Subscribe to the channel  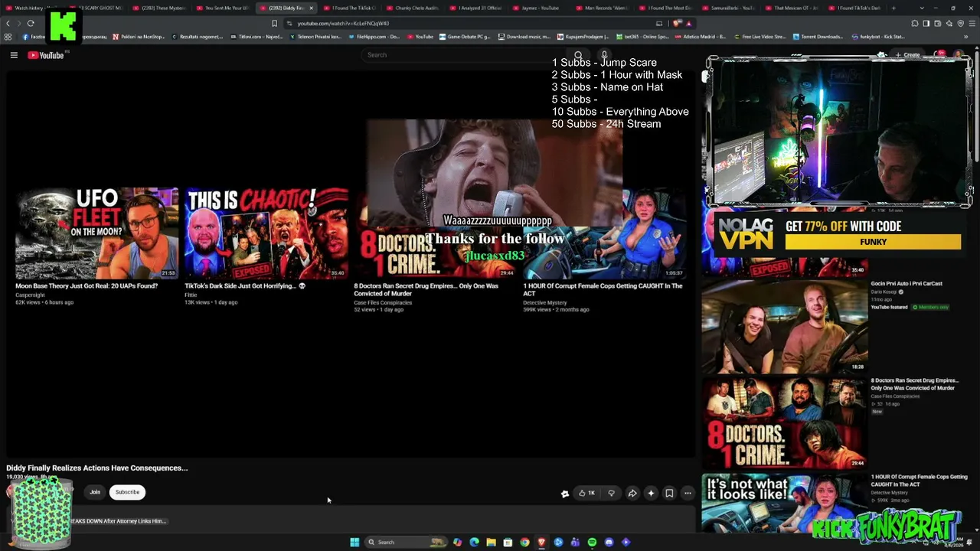click(127, 492)
